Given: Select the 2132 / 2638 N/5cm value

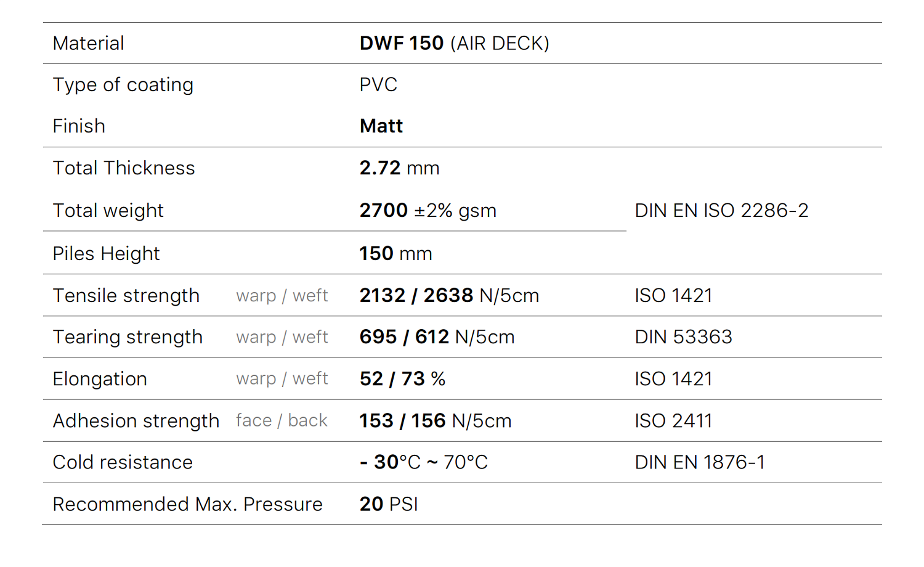Looking at the screenshot, I should tap(449, 296).
